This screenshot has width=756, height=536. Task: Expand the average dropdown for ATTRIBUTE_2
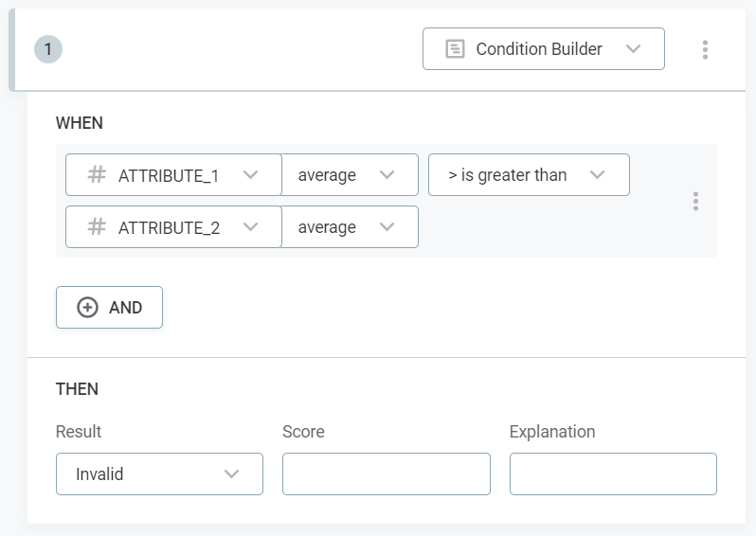click(350, 227)
